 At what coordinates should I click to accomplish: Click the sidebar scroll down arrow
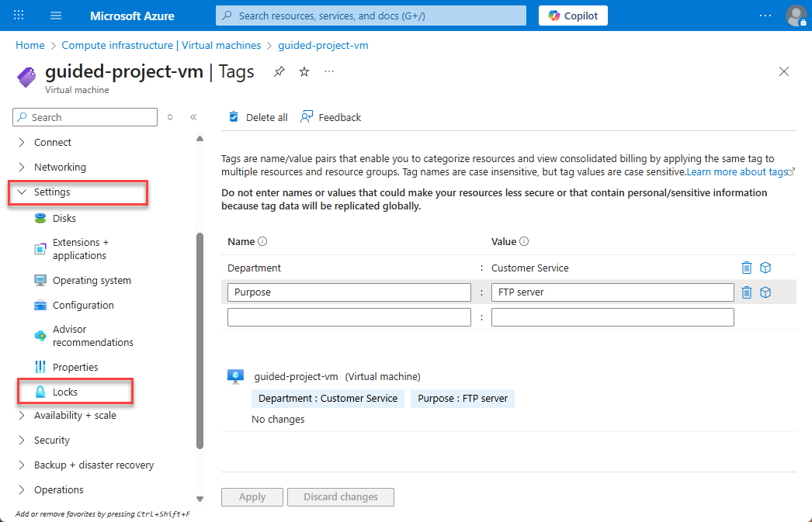click(200, 500)
